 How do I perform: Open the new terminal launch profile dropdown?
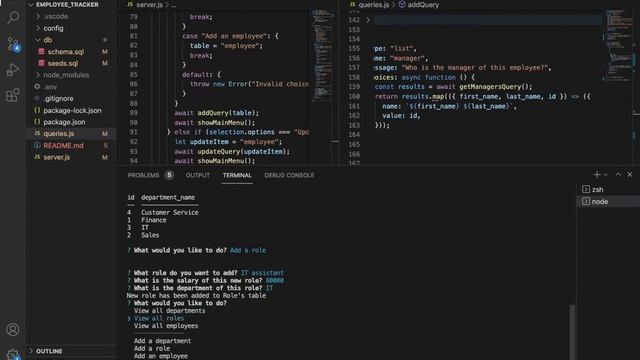pyautogui.click(x=605, y=175)
